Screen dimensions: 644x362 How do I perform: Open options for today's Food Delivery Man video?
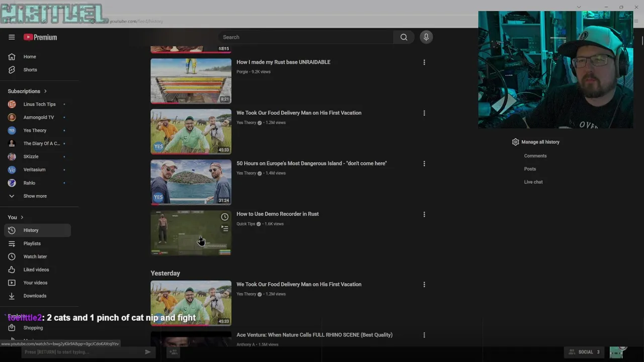pos(424,113)
